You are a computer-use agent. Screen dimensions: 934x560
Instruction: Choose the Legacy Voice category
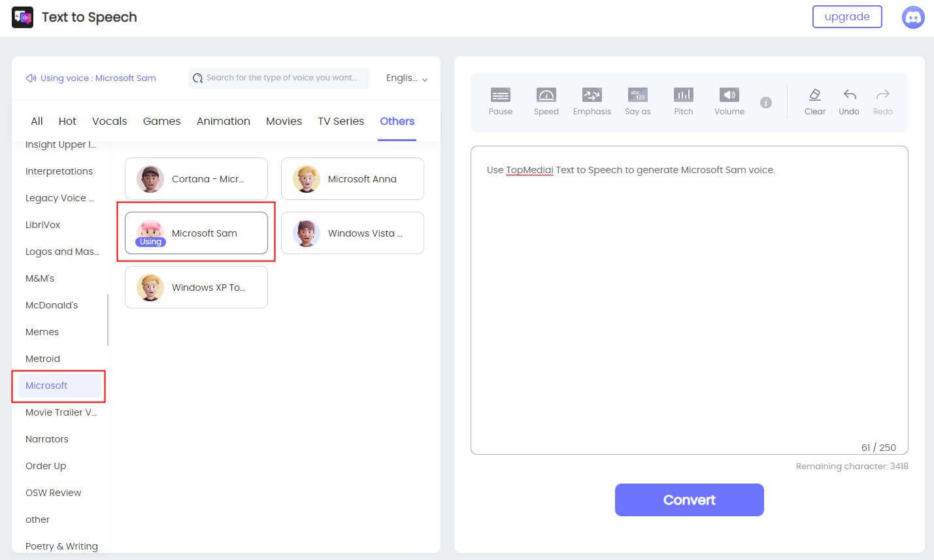pos(59,198)
